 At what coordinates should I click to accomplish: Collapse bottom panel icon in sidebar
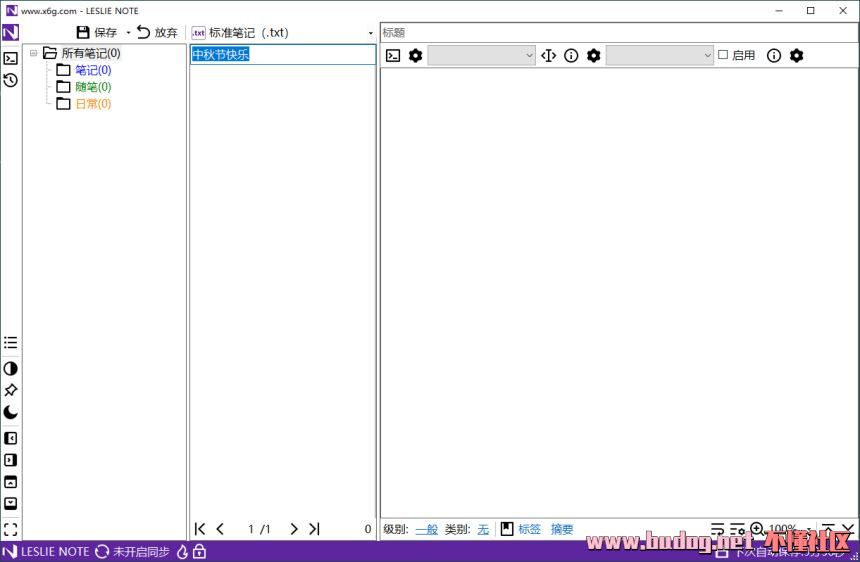pos(10,503)
